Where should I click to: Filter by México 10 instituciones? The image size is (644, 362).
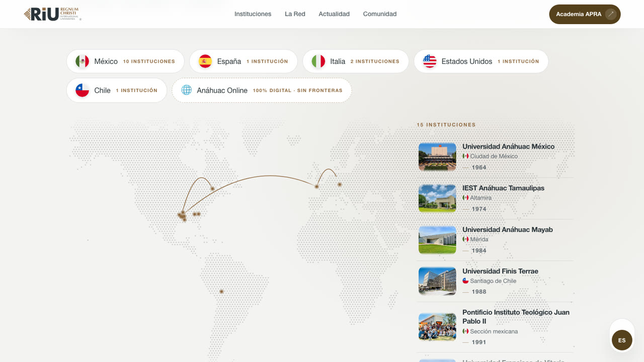(x=125, y=61)
